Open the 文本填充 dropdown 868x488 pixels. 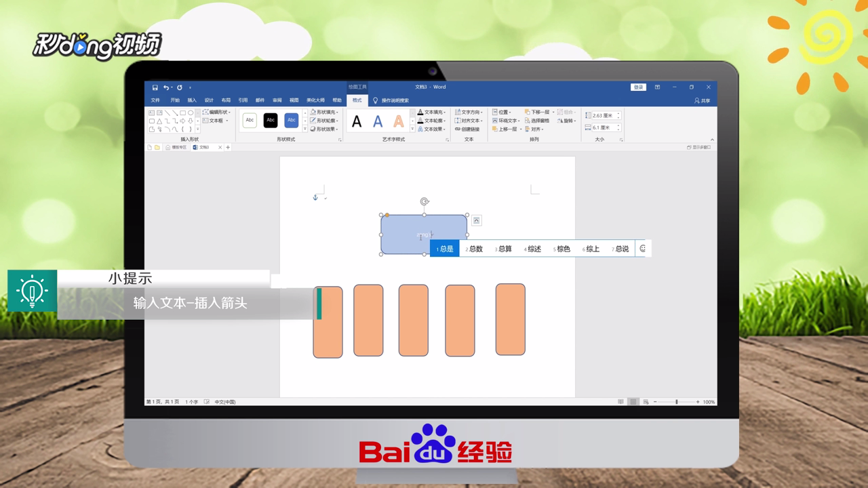pos(431,112)
